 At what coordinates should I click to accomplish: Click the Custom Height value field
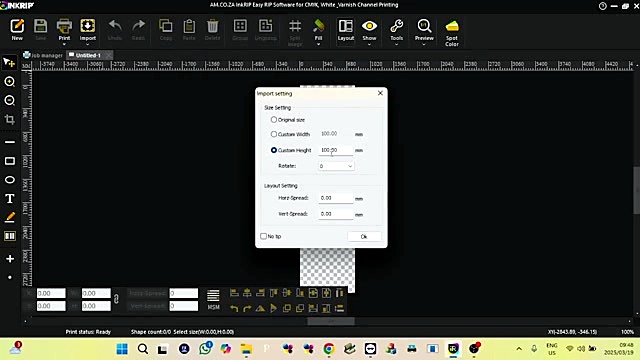pos(336,150)
